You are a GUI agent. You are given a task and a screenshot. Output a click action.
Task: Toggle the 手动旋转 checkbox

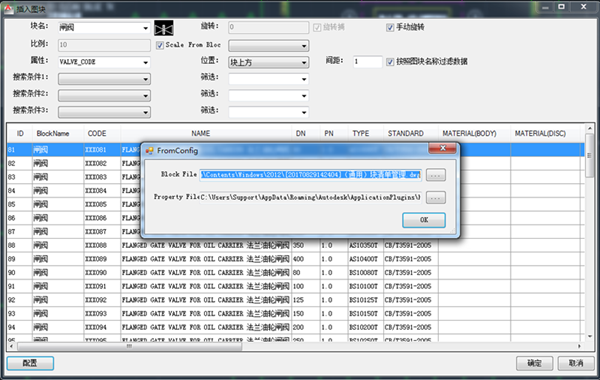click(390, 28)
